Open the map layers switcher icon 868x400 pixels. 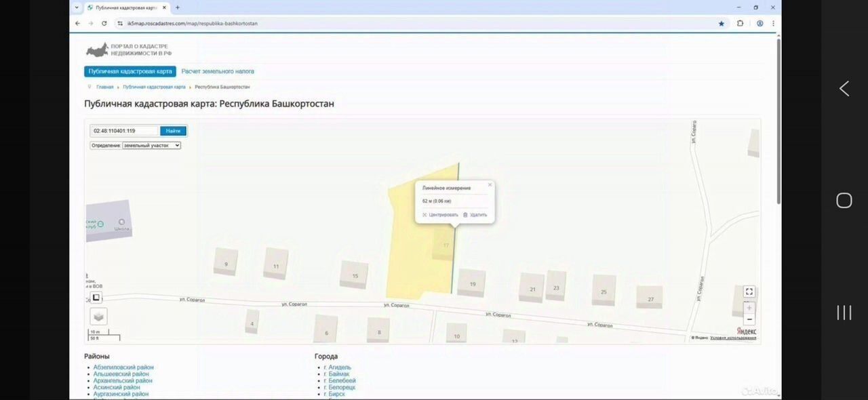click(98, 317)
